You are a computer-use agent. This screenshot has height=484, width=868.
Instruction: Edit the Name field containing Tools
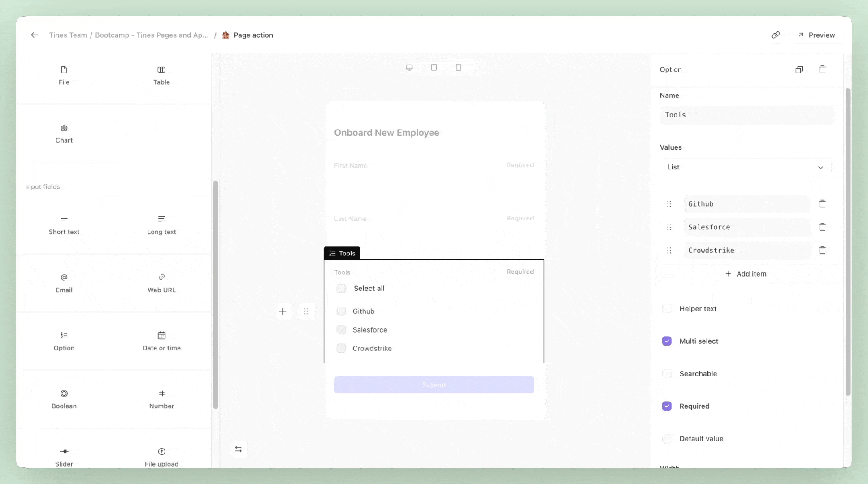[x=747, y=115]
